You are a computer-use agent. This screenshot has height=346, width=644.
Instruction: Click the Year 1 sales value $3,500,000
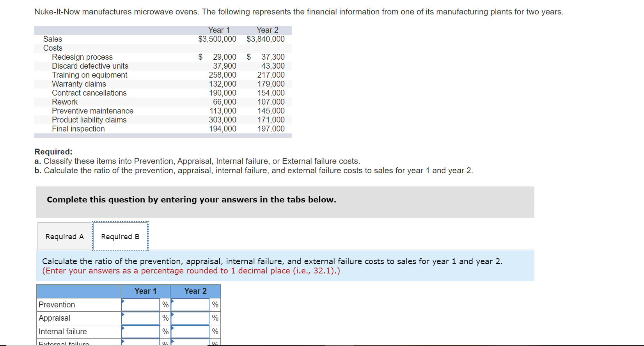point(217,39)
